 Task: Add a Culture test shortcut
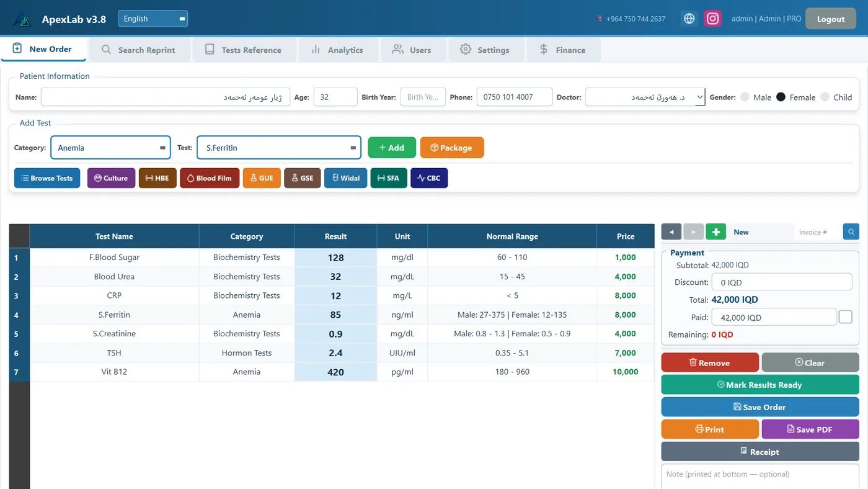click(x=111, y=178)
